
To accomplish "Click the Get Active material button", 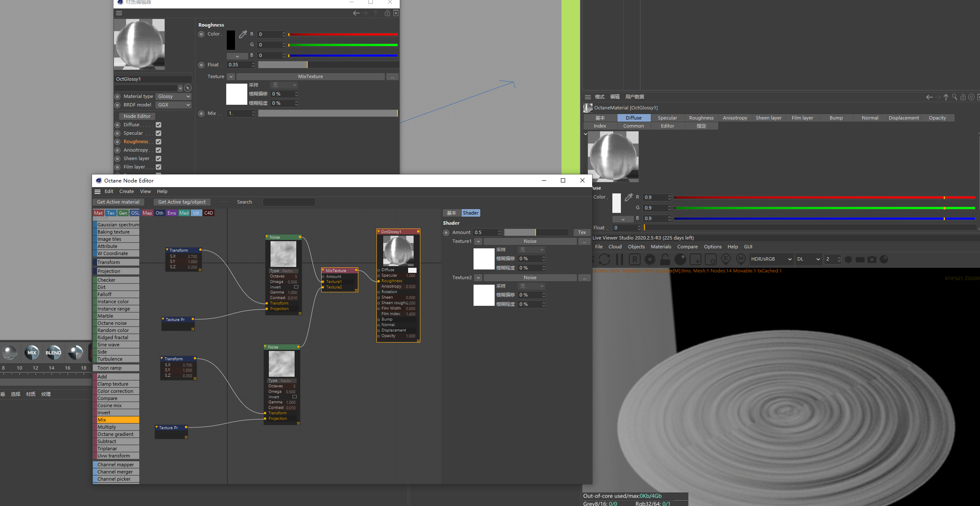I will tap(118, 202).
